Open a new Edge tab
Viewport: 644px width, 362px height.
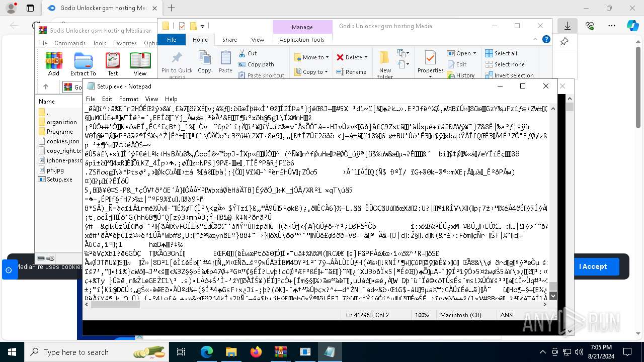(171, 8)
